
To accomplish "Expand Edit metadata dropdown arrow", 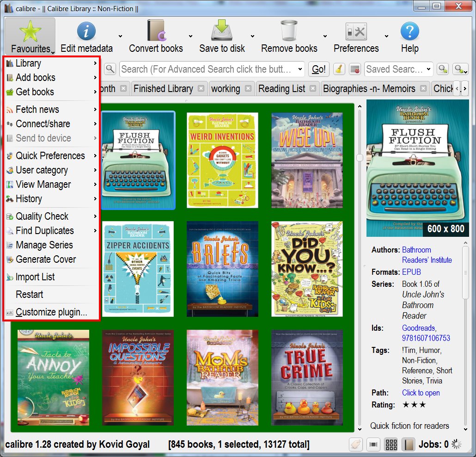I will click(120, 36).
